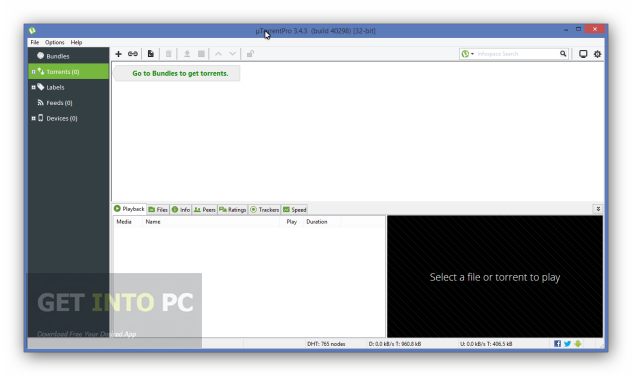Click the Infospace Search input field

(x=517, y=54)
